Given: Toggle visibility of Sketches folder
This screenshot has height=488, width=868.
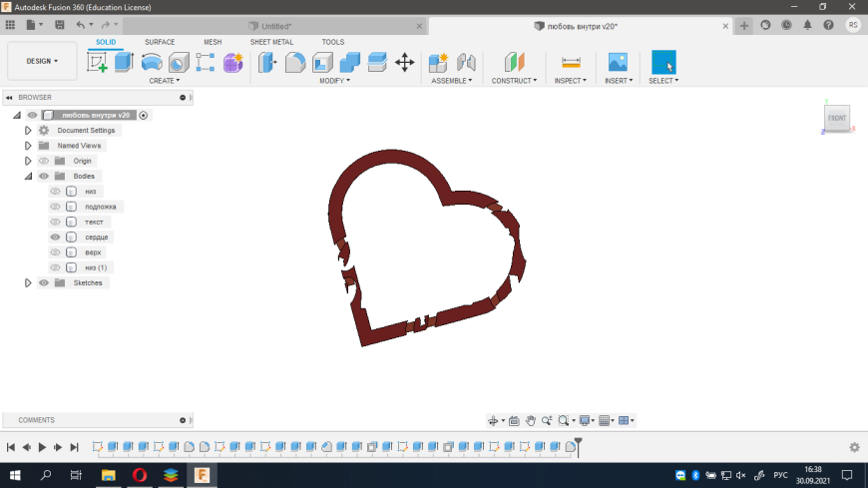Looking at the screenshot, I should click(x=44, y=282).
